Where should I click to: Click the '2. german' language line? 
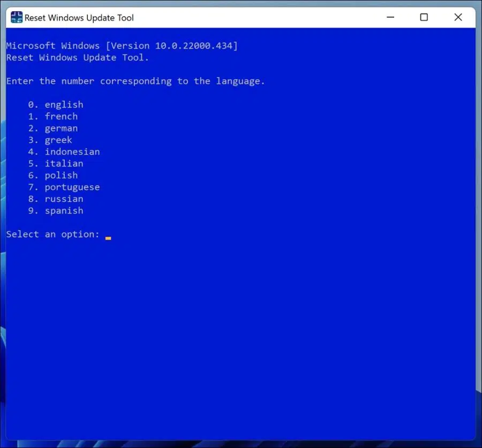pos(53,128)
